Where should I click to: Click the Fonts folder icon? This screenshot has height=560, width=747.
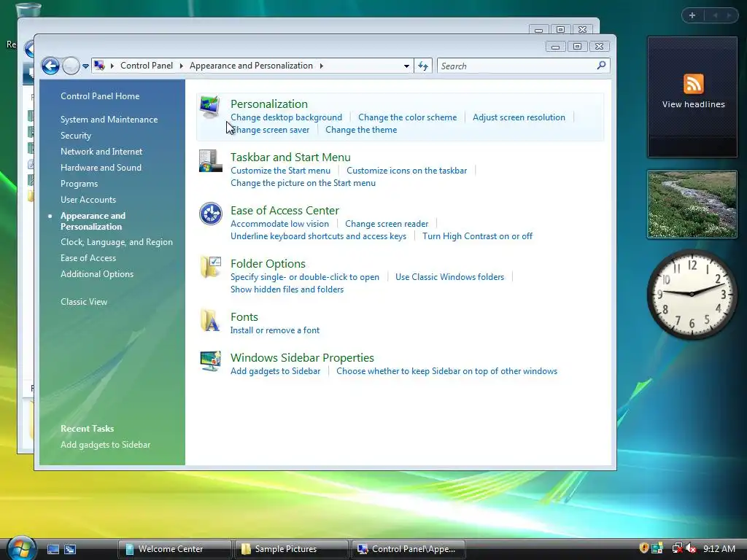pyautogui.click(x=210, y=320)
